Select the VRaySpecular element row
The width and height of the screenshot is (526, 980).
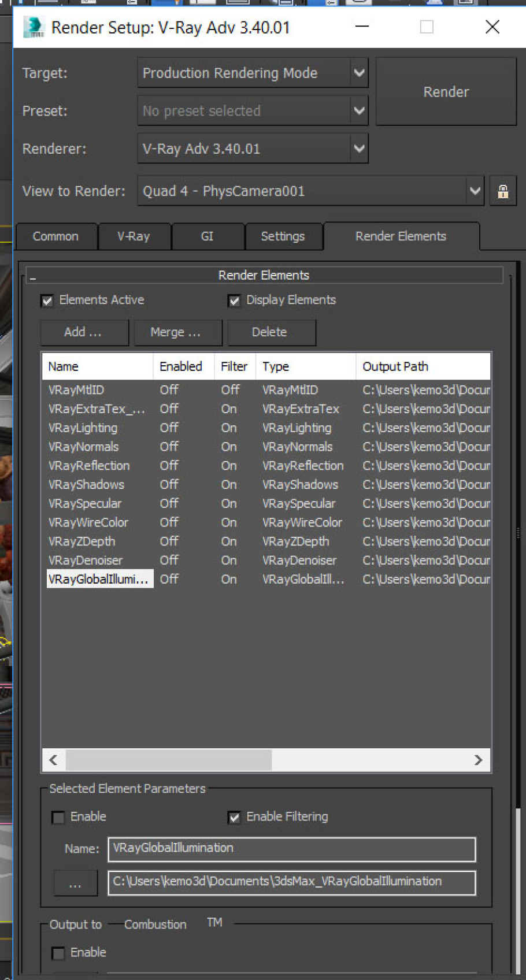[x=266, y=504]
